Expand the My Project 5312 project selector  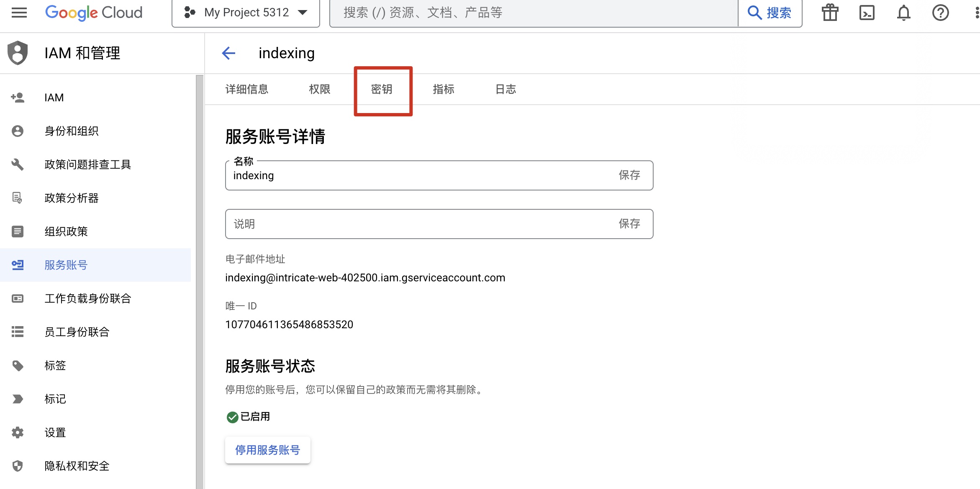[x=246, y=13]
